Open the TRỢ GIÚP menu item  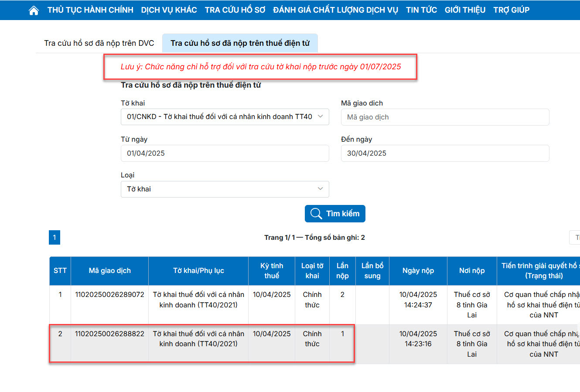pyautogui.click(x=511, y=10)
